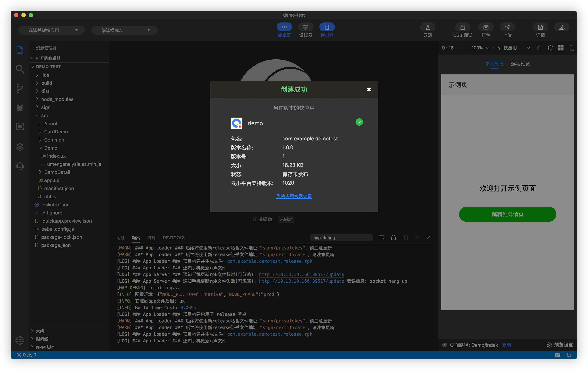Toggle the 编辑器 editor panel
The height and width of the screenshot is (370, 588).
(x=284, y=27)
